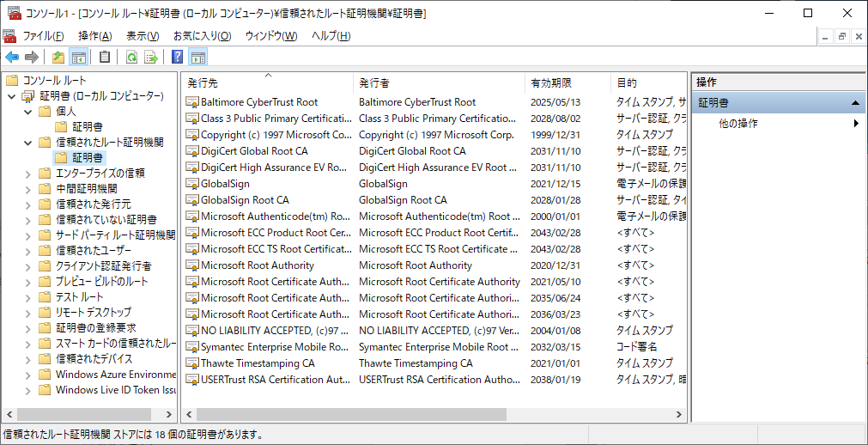Click GlobalSign Root CA certificate icon
The height and width of the screenshot is (445, 868).
tap(192, 200)
